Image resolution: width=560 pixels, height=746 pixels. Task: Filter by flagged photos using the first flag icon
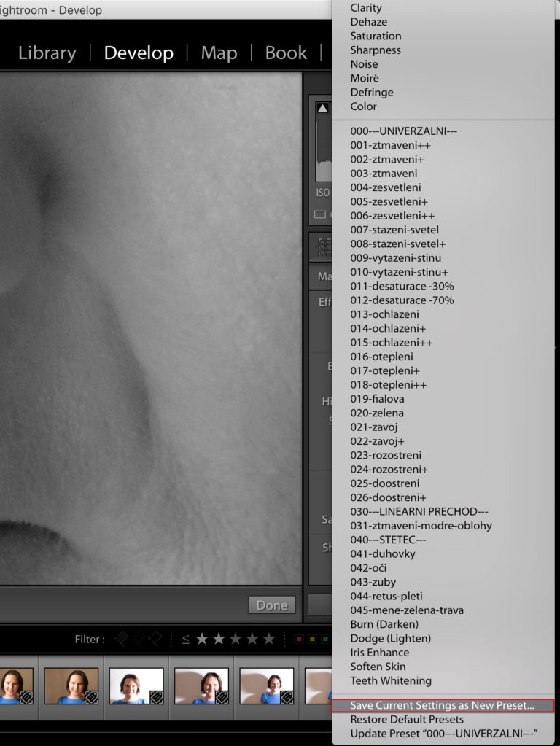121,639
